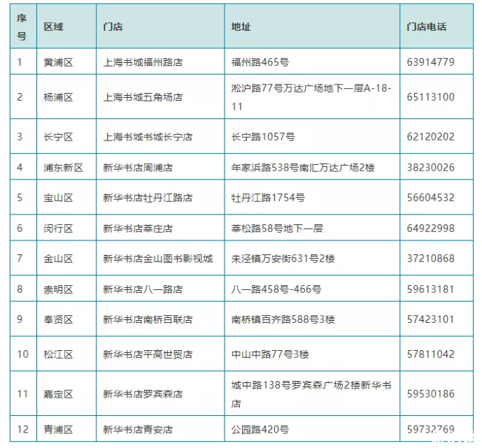Select the 松江区 cell
This screenshot has width=482, height=448.
66,354
